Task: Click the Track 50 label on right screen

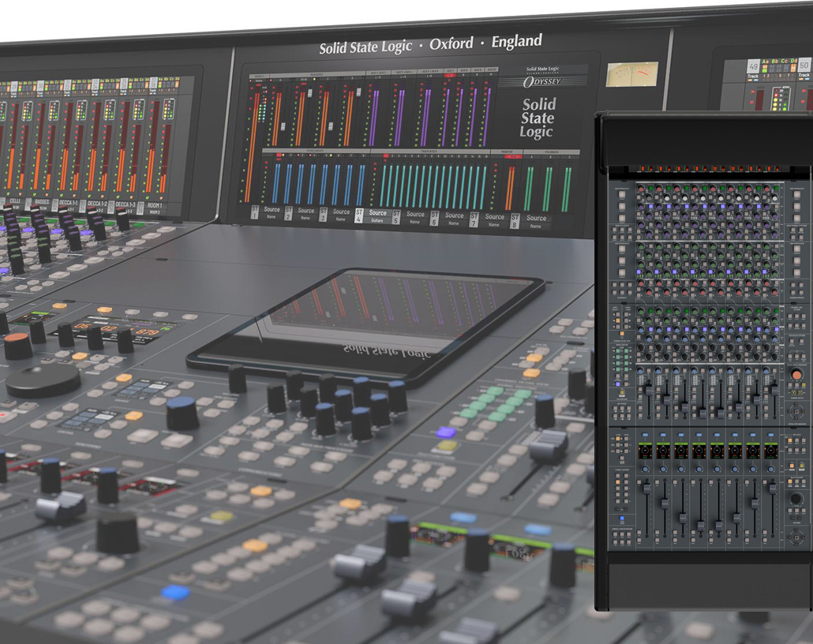Action: click(x=804, y=69)
